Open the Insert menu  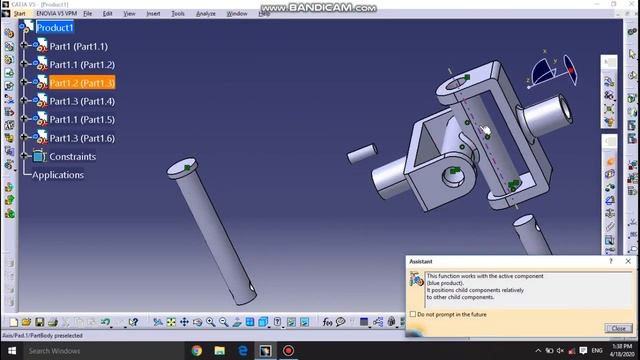point(153,13)
